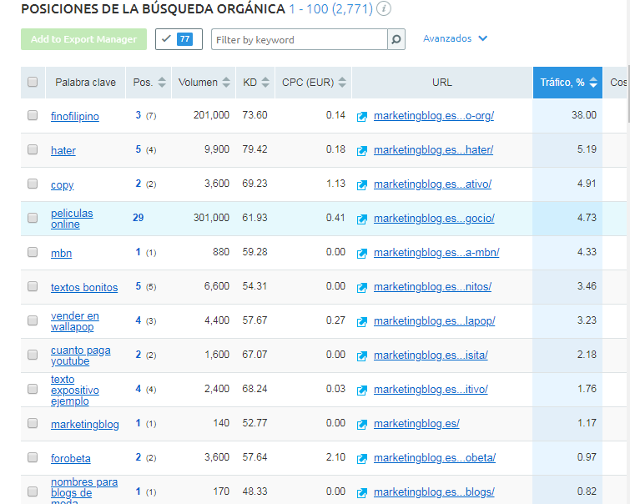This screenshot has width=630, height=504.
Task: Click Add to Export Manager button
Action: (x=84, y=39)
